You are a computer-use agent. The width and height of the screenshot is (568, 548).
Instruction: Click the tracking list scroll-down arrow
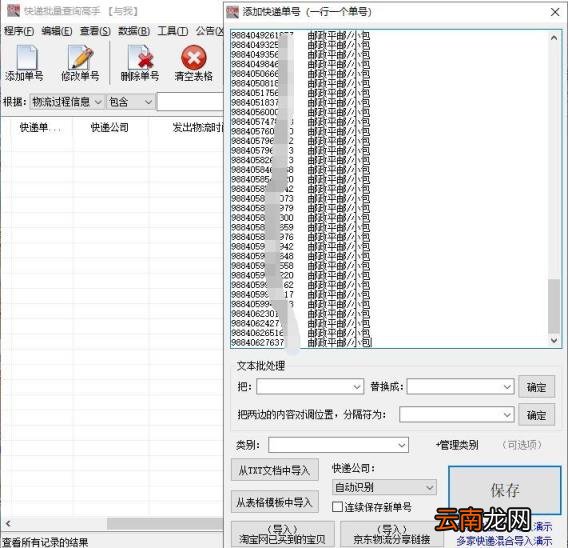coord(554,340)
